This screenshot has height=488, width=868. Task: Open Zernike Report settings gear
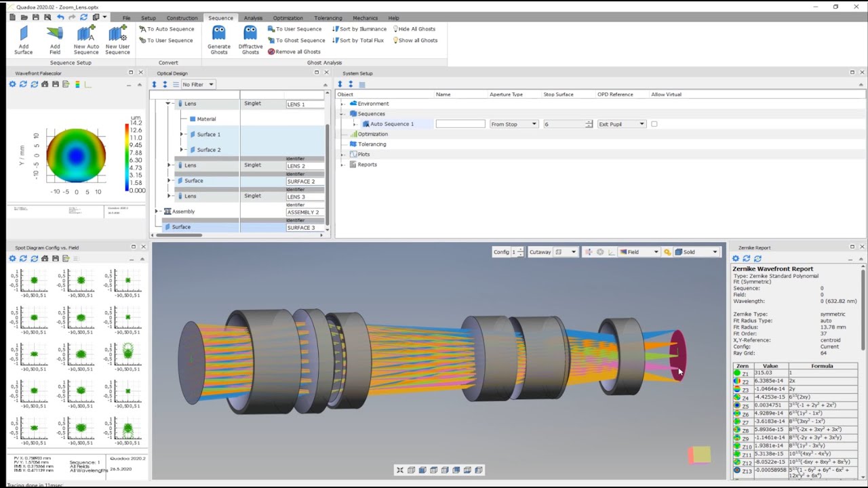point(736,258)
